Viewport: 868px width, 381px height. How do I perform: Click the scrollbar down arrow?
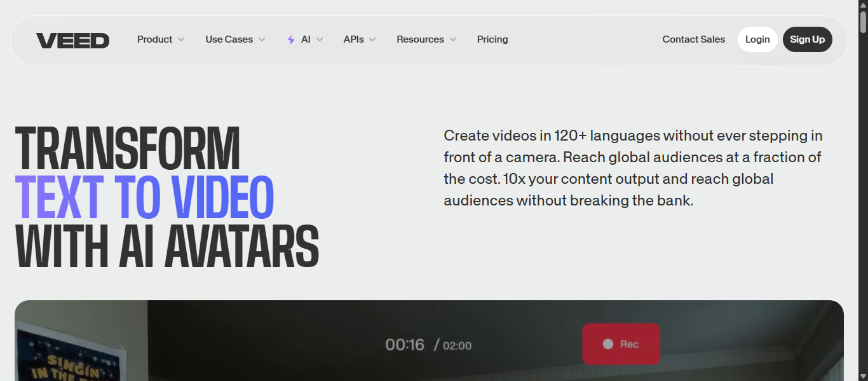tap(863, 376)
